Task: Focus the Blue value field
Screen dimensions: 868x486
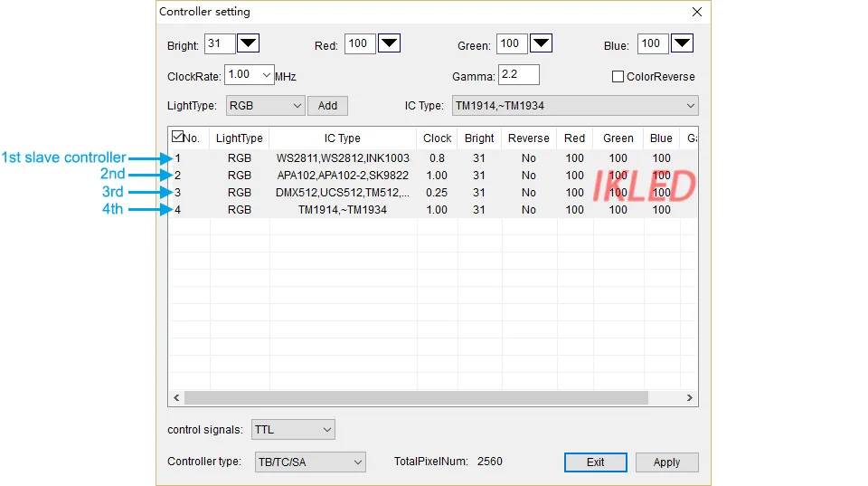Action: (x=653, y=43)
